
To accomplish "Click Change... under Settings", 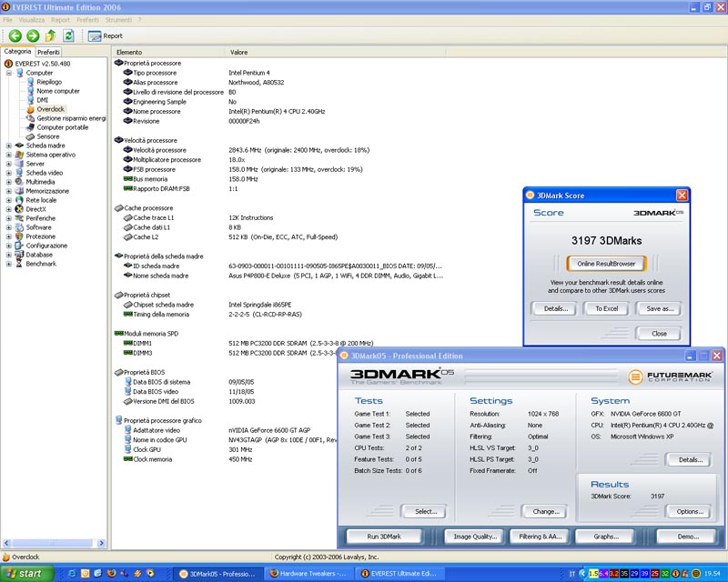I will tap(546, 511).
